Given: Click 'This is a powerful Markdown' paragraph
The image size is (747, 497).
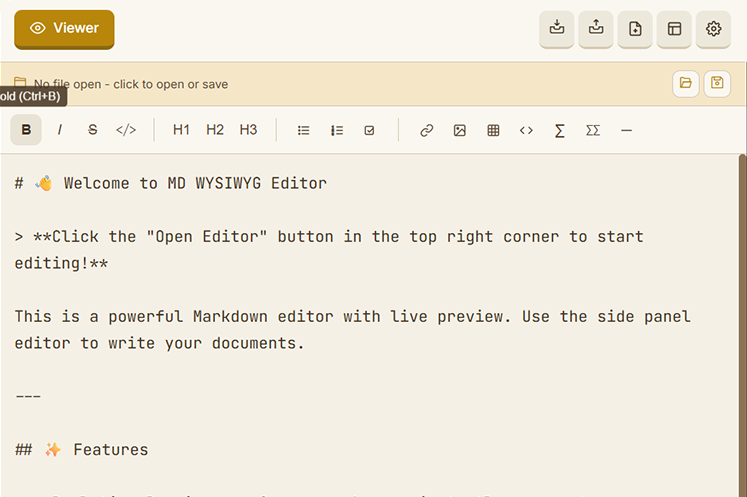Looking at the screenshot, I should point(353,330).
